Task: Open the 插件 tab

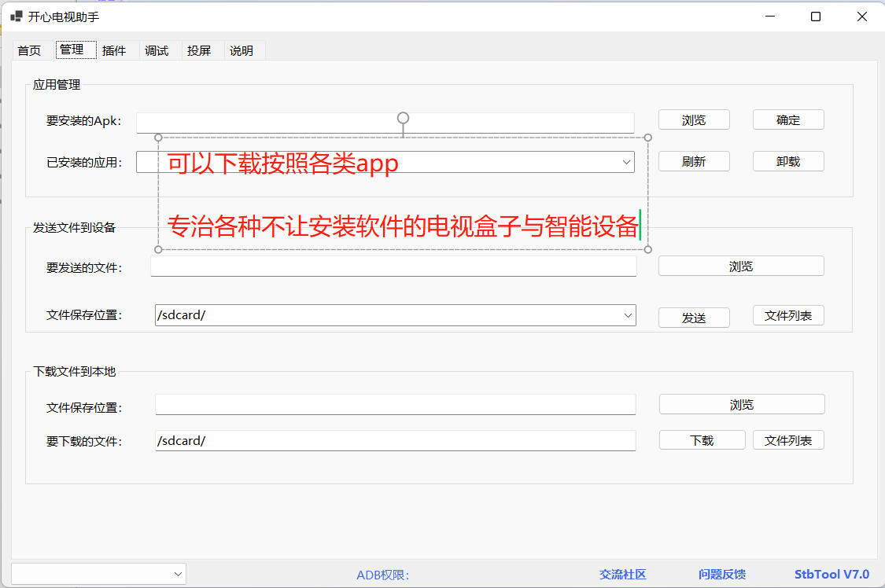Action: pos(114,50)
